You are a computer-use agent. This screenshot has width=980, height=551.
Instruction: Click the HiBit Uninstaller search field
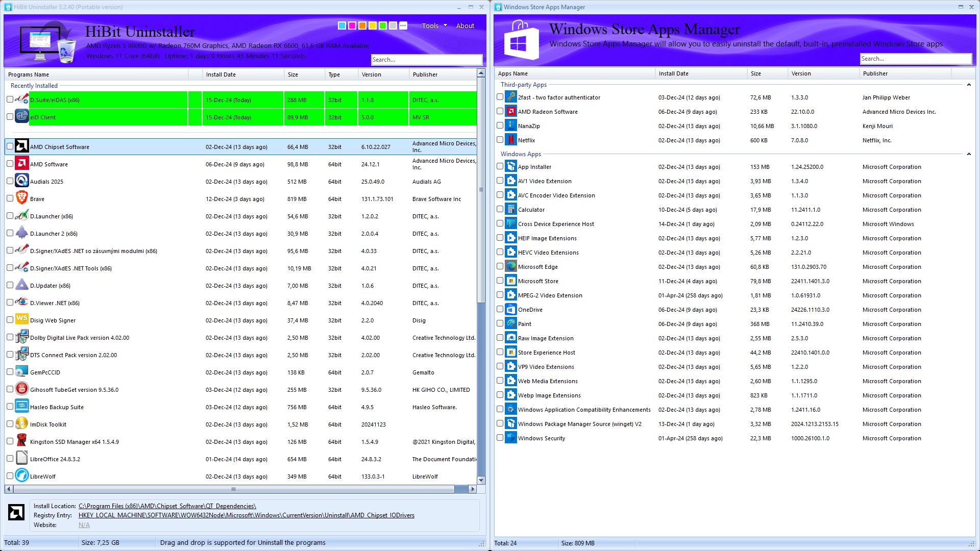tap(427, 60)
